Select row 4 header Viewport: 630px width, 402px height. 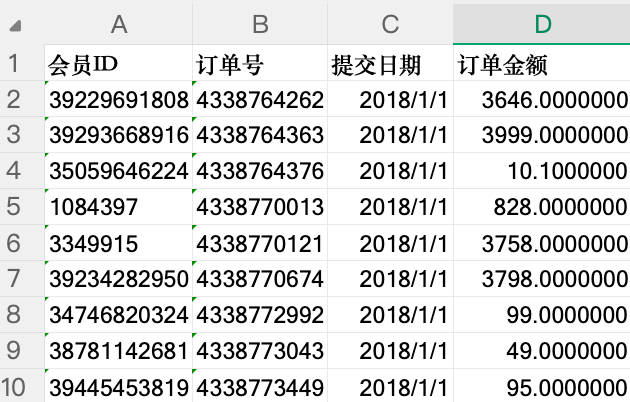pos(22,171)
